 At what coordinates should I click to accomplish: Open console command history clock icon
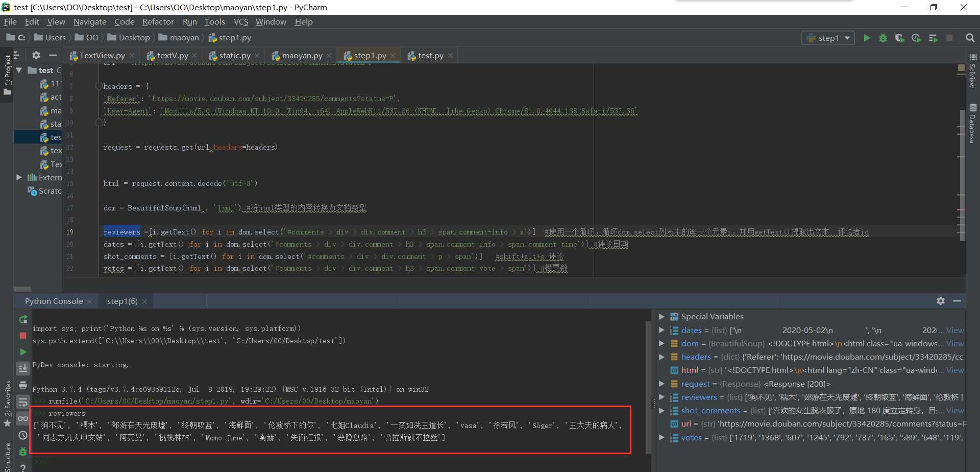coord(23,435)
